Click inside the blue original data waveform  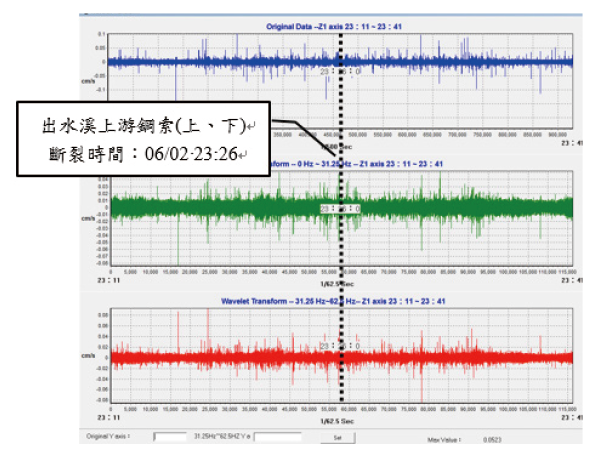450,62
